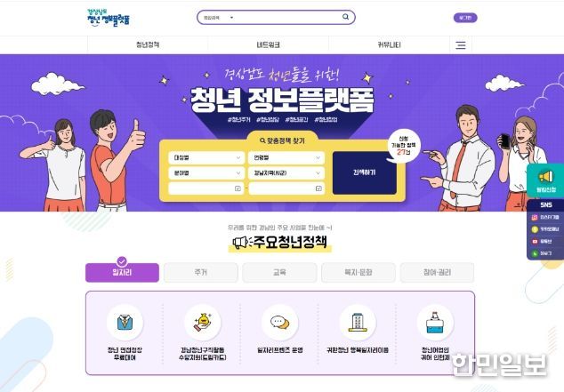Viewport: 564px width, 392px height.
Task: Expand the 대상별 dropdown
Action: (x=205, y=157)
